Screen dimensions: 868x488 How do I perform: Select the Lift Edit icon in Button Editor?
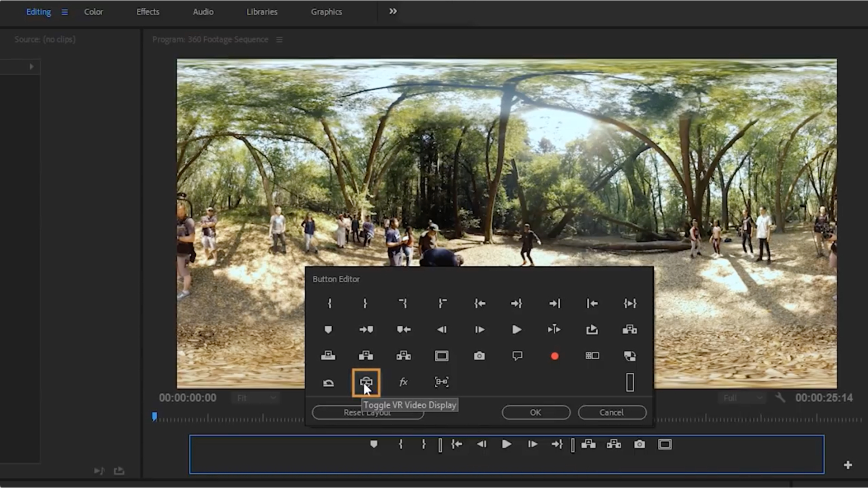pos(365,355)
